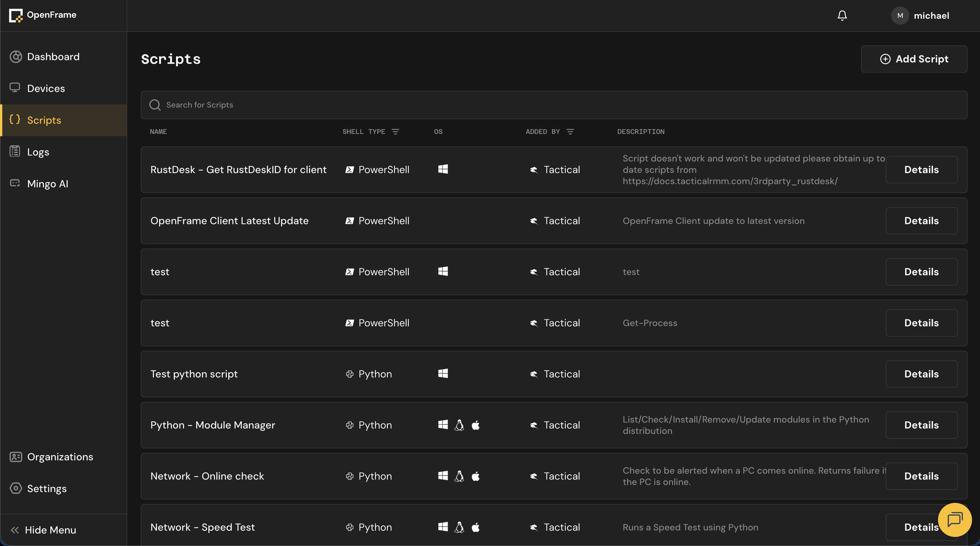The width and height of the screenshot is (980, 546).
Task: Click the Dashboard sidebar icon
Action: pos(16,56)
